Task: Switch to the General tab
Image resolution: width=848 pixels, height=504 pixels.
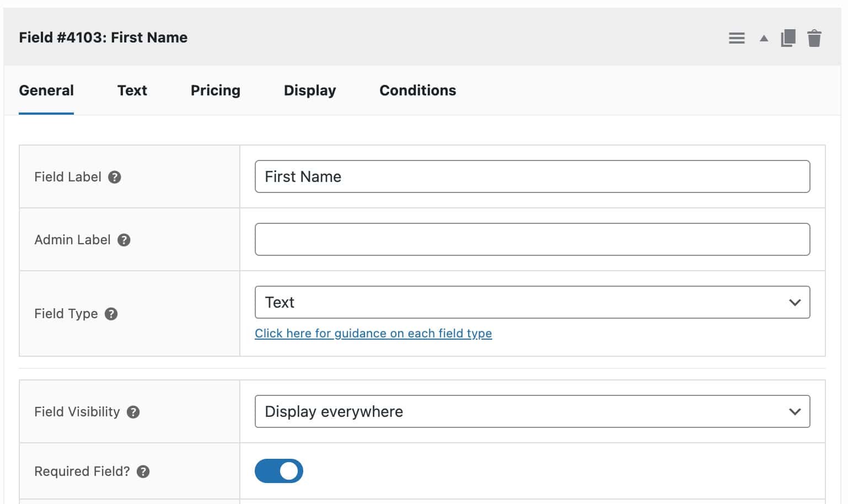Action: coord(46,90)
